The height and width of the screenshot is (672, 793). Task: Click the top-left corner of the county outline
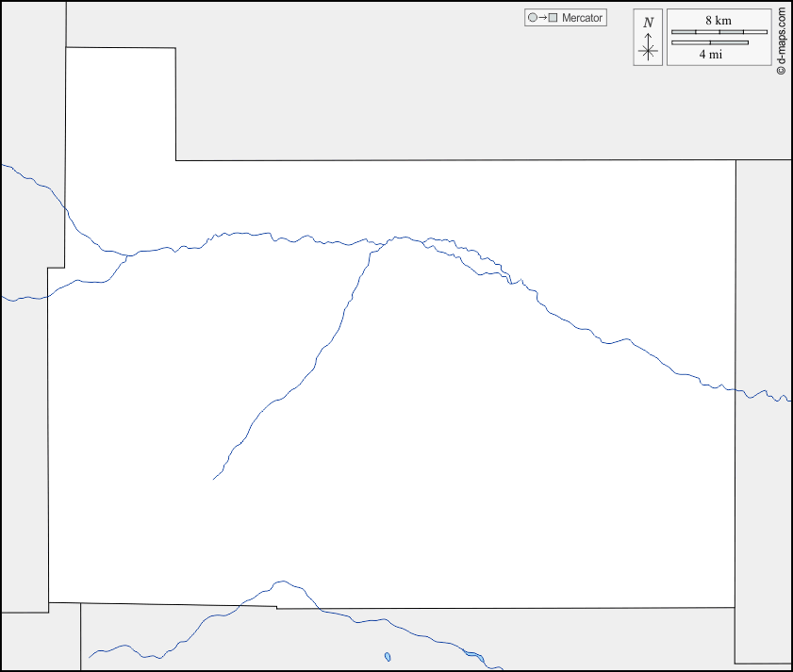67,47
